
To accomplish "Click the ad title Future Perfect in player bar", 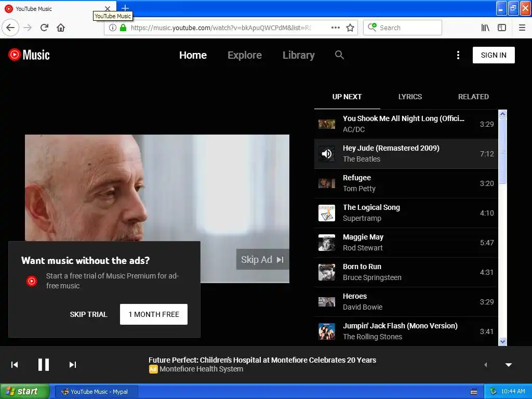I will pyautogui.click(x=262, y=360).
